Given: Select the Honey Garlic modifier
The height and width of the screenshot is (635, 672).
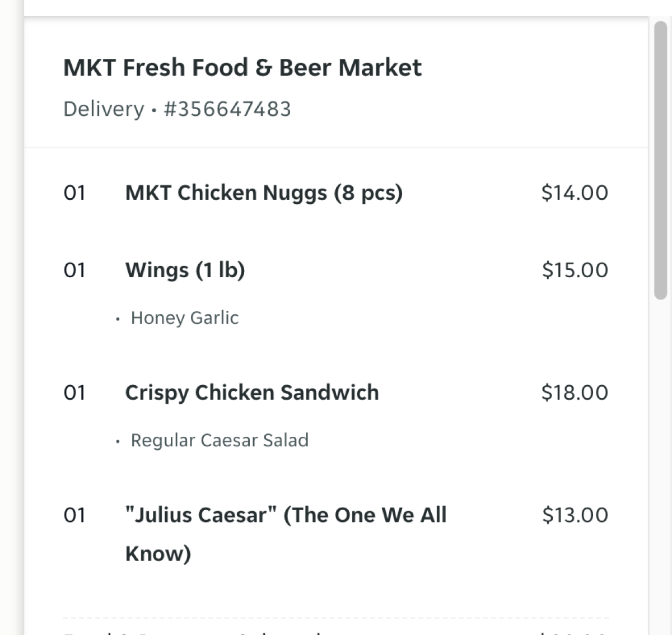Looking at the screenshot, I should point(184,318).
